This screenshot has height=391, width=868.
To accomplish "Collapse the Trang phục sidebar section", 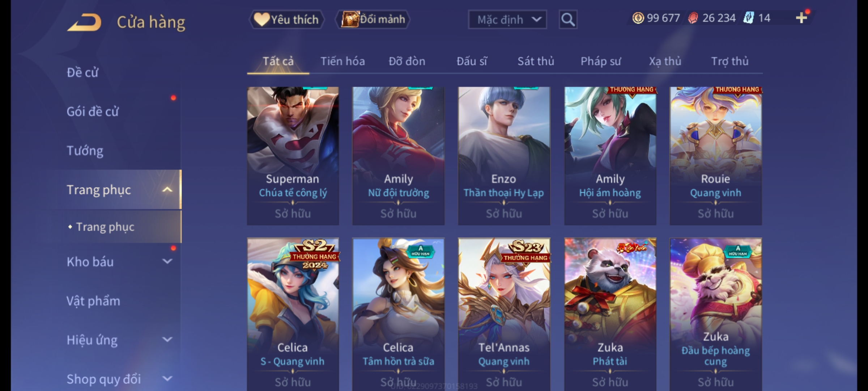I will [x=167, y=190].
